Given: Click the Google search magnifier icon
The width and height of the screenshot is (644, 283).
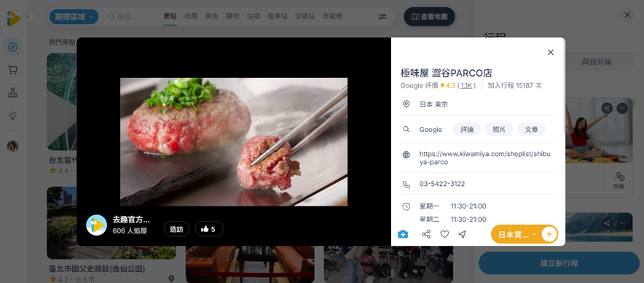Looking at the screenshot, I should [x=407, y=129].
